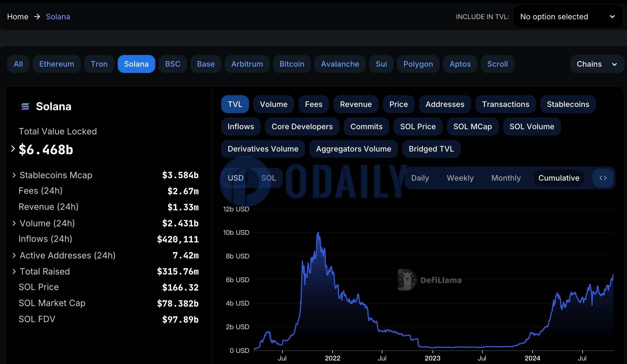Expand the Active Addresses (24h) row
This screenshot has width=627, height=364.
pos(14,255)
